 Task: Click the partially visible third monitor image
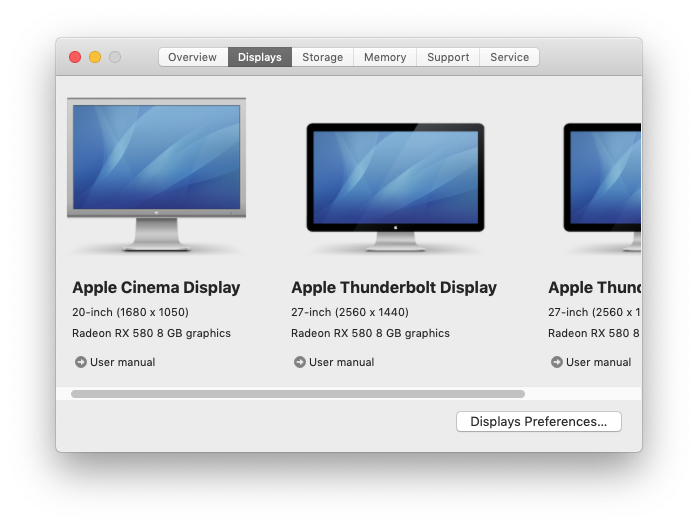tap(602, 187)
